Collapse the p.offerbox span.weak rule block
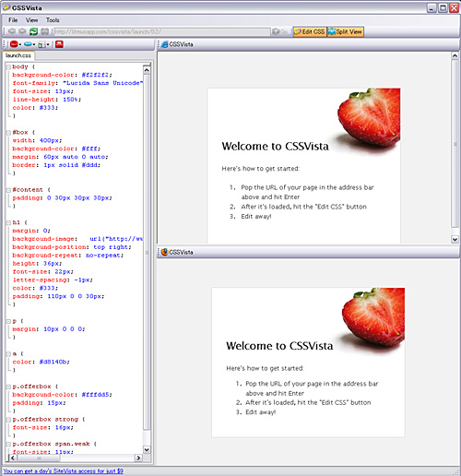461x476 pixels. pyautogui.click(x=8, y=445)
